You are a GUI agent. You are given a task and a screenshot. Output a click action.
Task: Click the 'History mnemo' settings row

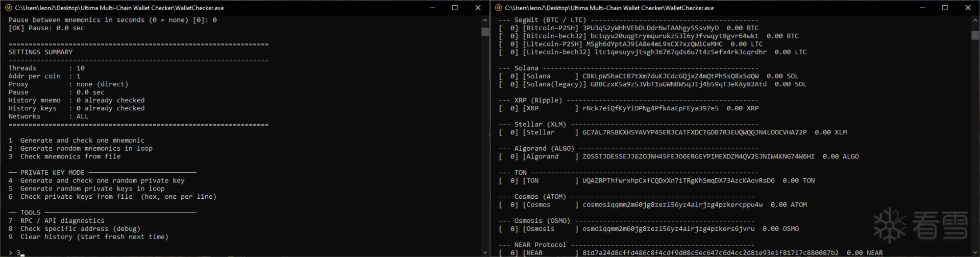[77, 100]
